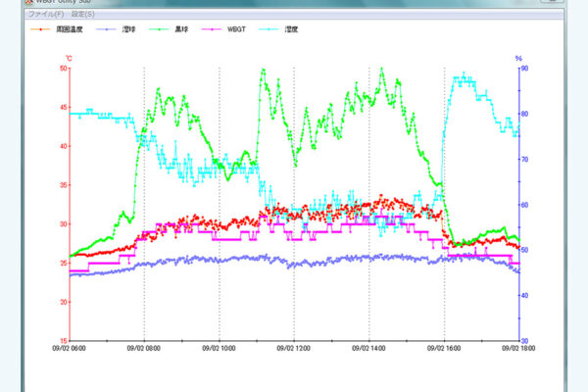The image size is (588, 392).
Task: Click the blue 湿球 legend line marker
Action: tap(107, 28)
